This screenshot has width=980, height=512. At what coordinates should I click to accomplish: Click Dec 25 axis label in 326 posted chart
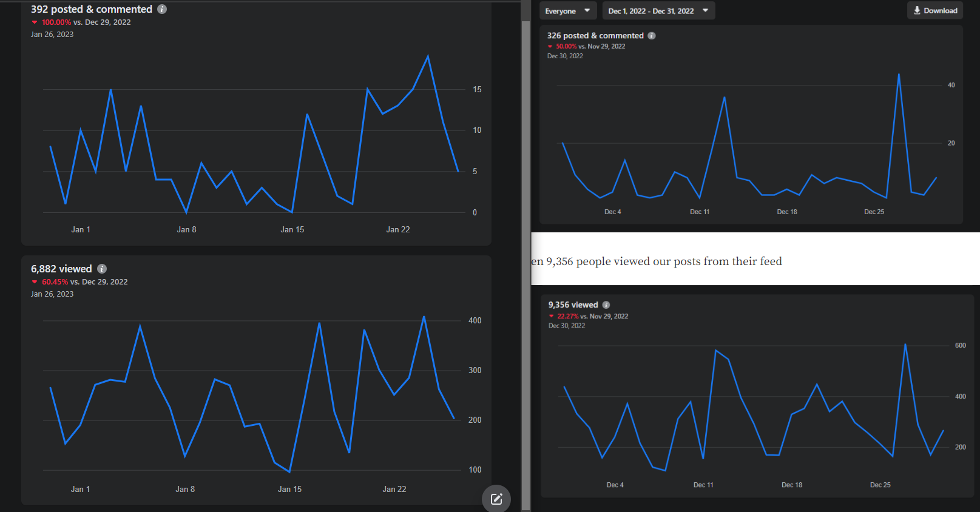point(874,212)
